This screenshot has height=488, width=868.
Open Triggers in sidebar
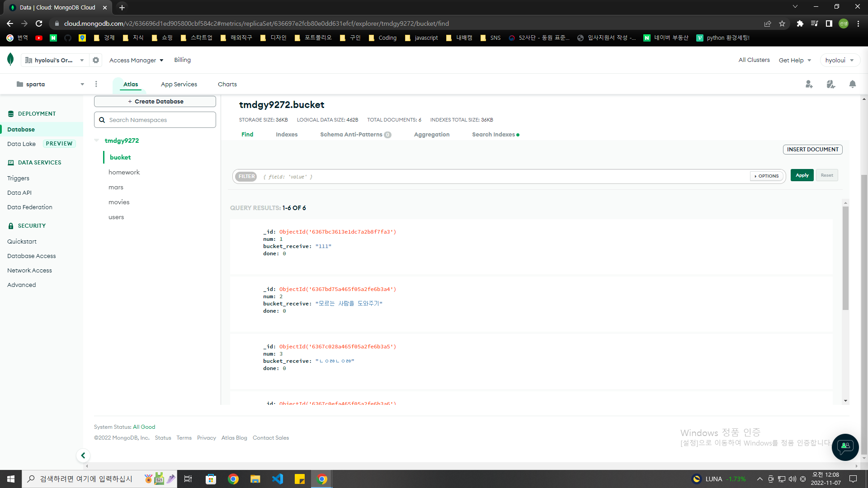click(18, 178)
